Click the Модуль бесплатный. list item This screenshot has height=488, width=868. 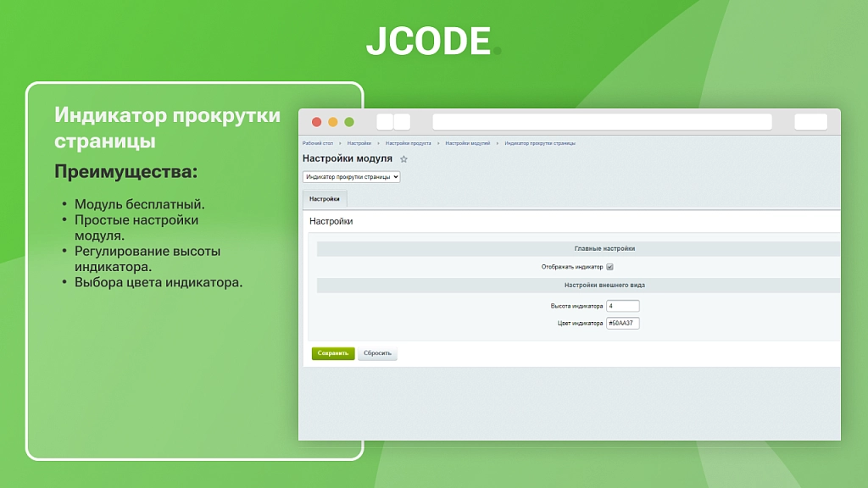click(x=140, y=204)
